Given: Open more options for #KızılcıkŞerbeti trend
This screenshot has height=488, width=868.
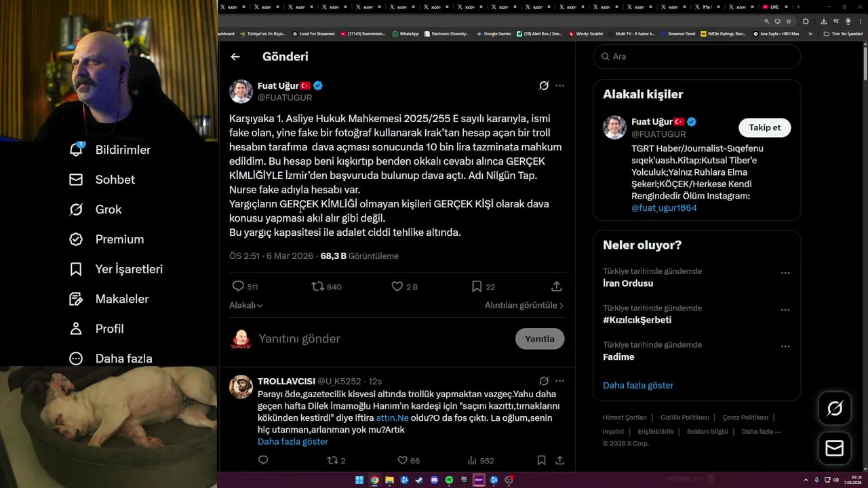Looking at the screenshot, I should [785, 310].
